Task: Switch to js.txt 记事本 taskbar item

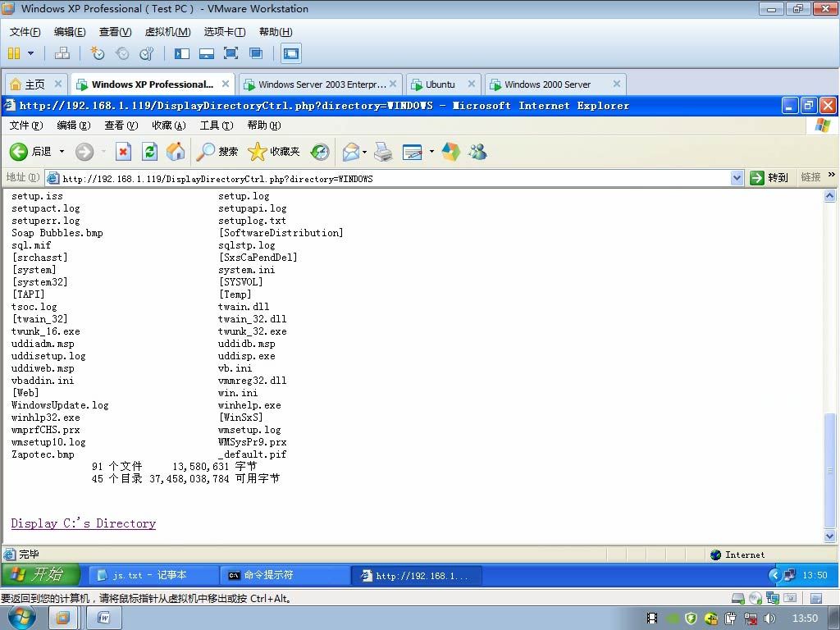Action: (x=152, y=575)
